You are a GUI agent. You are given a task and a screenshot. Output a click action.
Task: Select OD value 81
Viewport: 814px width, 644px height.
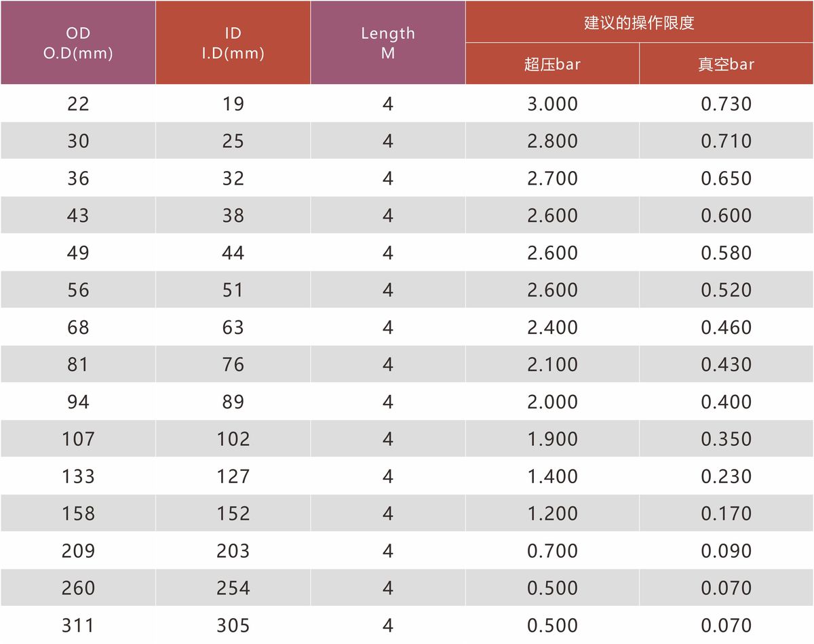[x=78, y=365]
